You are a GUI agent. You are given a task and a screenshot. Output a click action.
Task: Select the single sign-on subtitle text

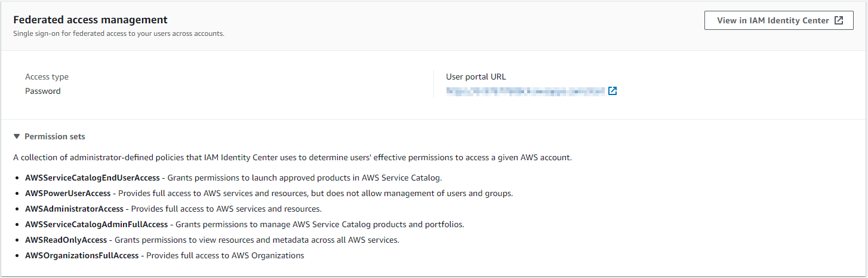tap(119, 33)
